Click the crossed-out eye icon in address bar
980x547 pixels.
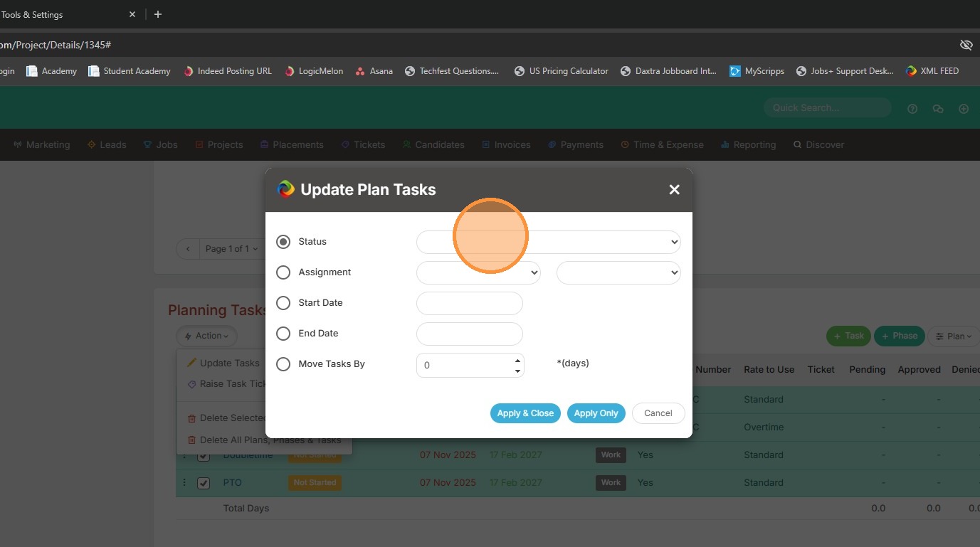point(966,45)
